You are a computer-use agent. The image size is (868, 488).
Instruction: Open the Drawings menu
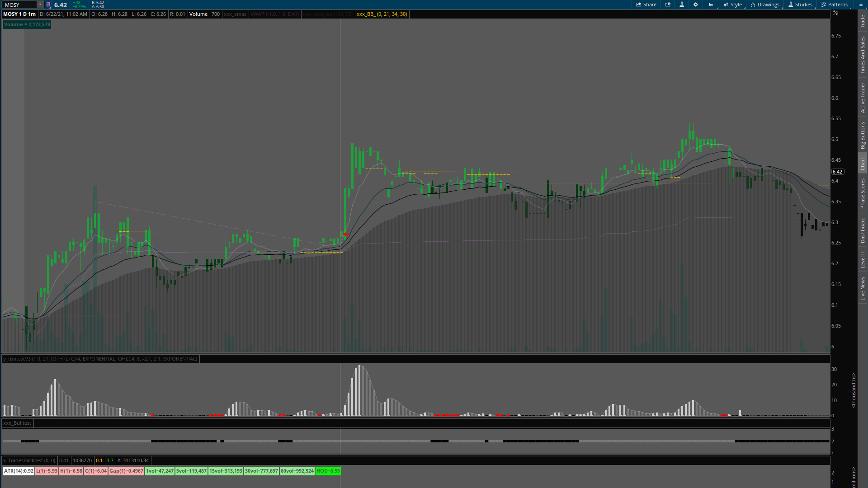point(765,5)
